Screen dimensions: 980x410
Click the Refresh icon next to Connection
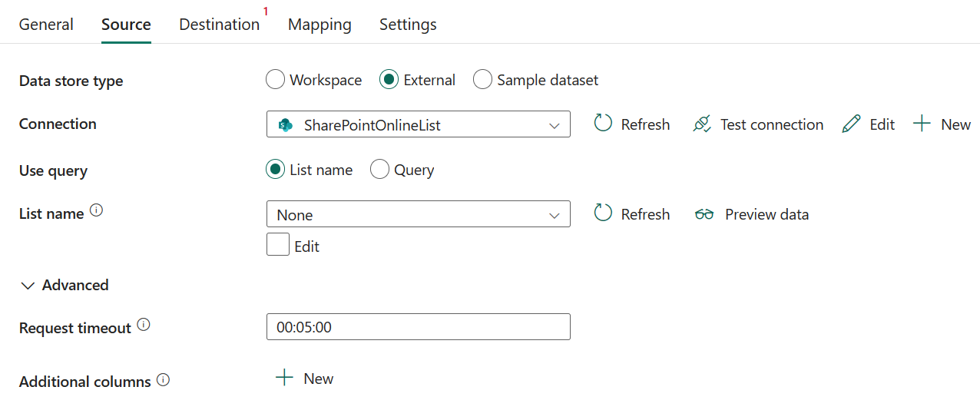603,124
